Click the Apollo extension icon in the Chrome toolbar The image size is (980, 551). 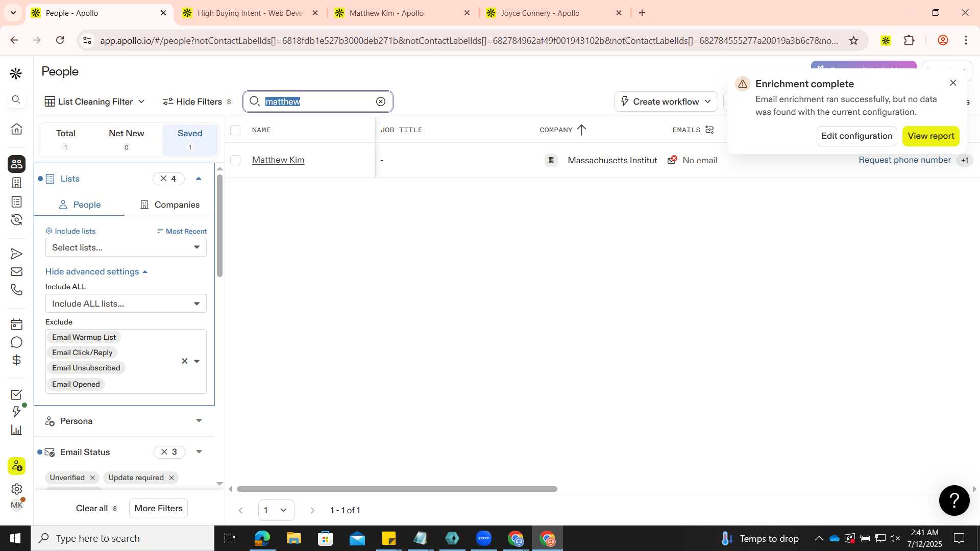coord(886,40)
